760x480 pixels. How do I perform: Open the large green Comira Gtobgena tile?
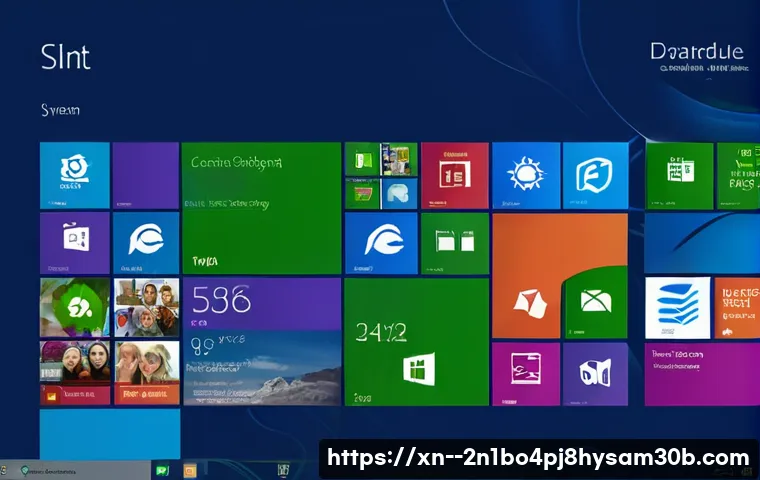(262, 208)
